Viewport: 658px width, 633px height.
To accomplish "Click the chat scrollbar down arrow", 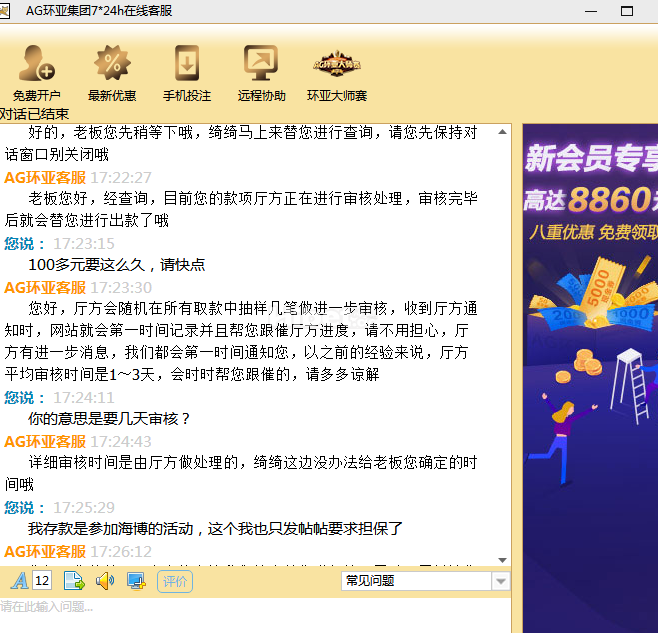I will tap(503, 560).
